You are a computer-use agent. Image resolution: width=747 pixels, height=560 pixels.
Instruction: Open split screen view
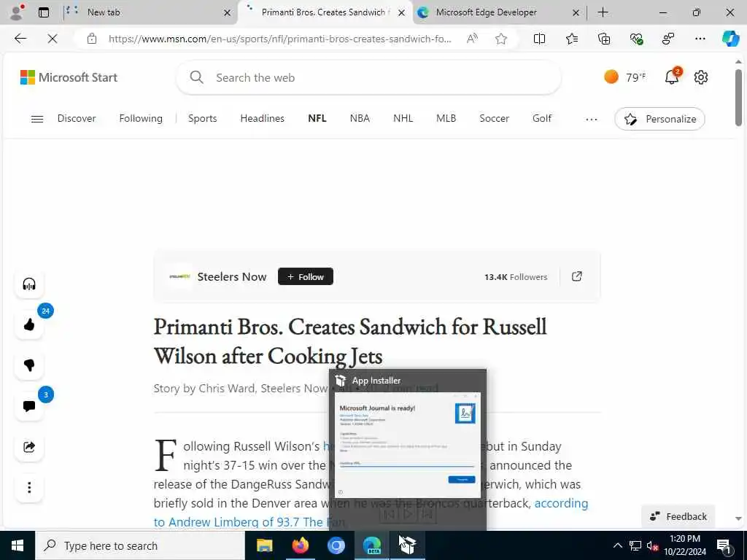539,39
